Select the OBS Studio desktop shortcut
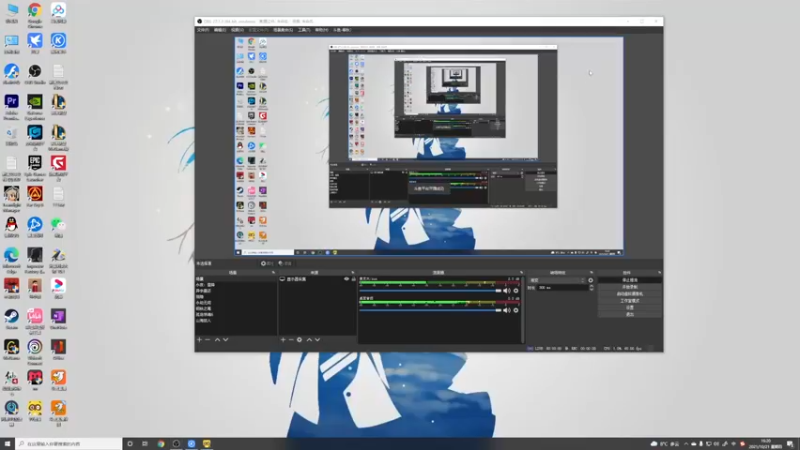 [35, 74]
